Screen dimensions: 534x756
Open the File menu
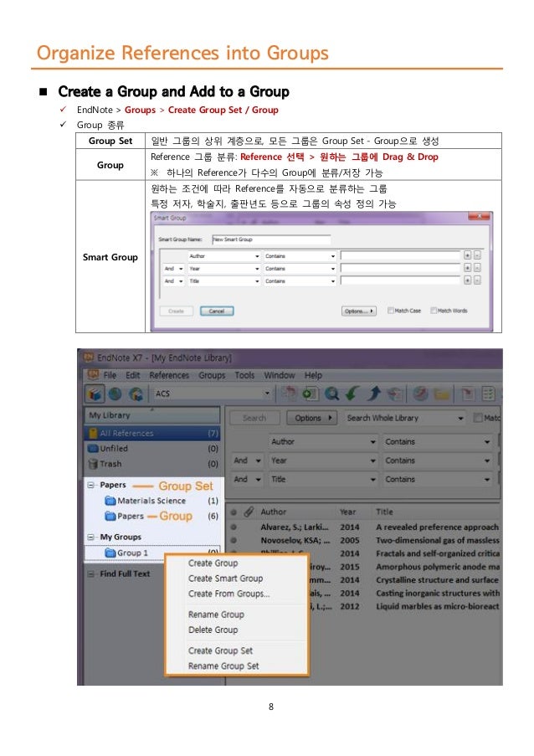(x=110, y=375)
